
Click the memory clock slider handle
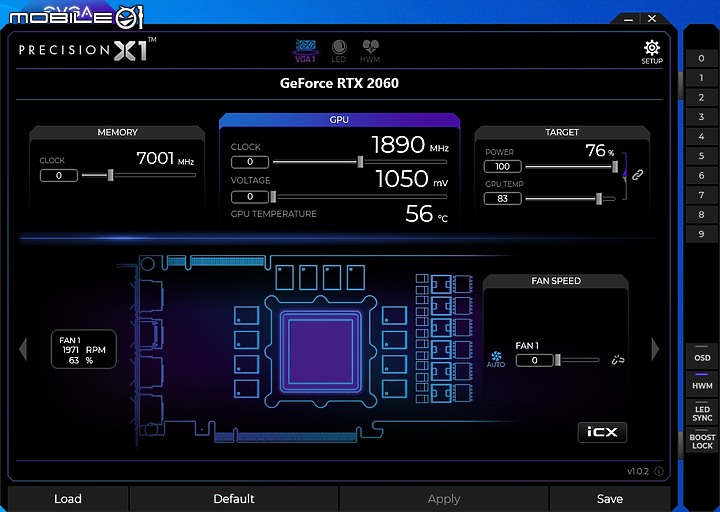tap(111, 175)
